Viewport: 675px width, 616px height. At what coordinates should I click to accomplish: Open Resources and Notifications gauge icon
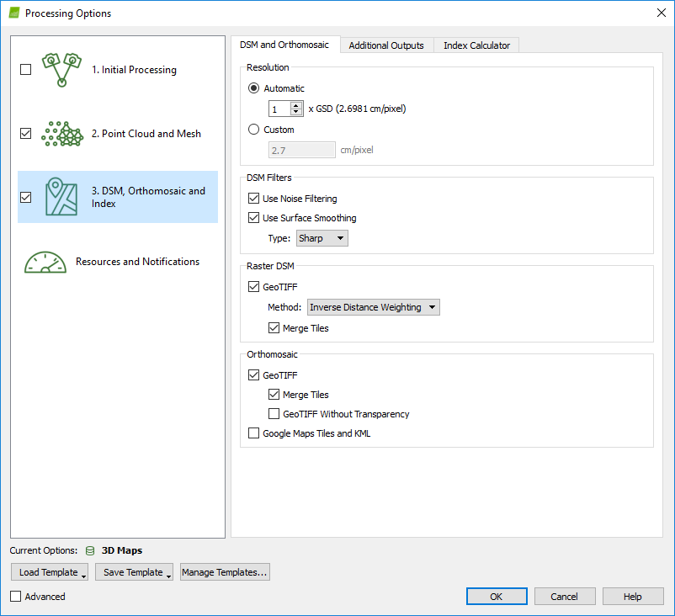pyautogui.click(x=45, y=262)
